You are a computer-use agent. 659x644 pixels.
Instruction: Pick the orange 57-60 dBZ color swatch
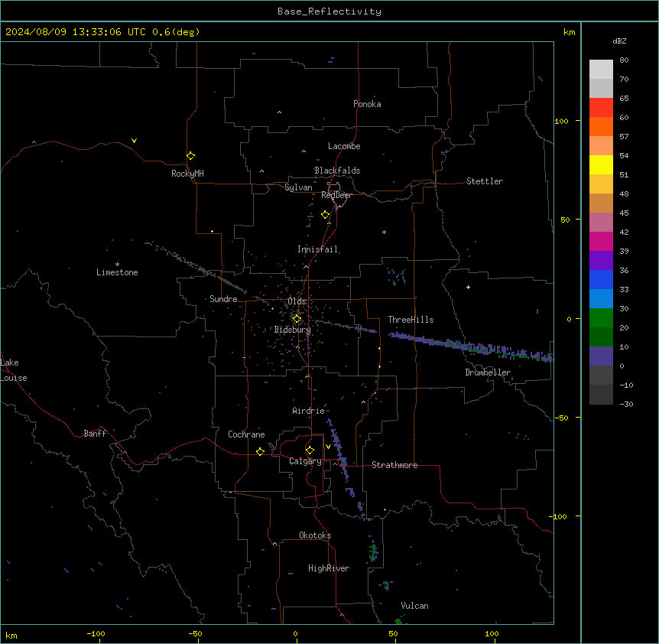click(x=601, y=126)
